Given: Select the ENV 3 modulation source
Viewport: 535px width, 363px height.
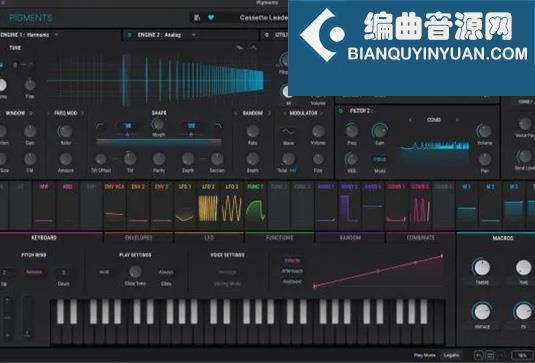Looking at the screenshot, I should coord(161,205).
